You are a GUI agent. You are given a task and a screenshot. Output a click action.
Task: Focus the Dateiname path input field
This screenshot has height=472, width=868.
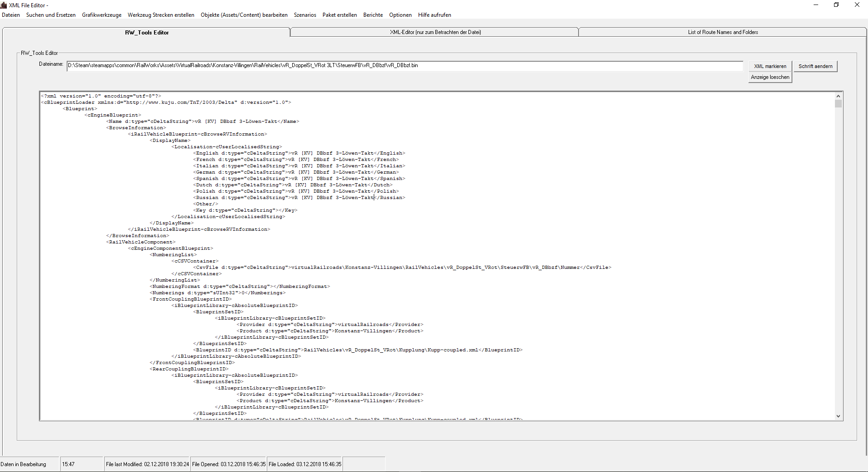[405, 66]
